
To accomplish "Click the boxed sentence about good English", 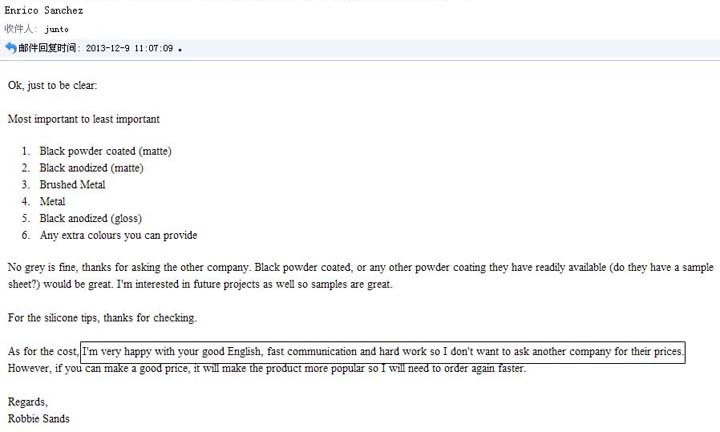I will click(x=383, y=352).
